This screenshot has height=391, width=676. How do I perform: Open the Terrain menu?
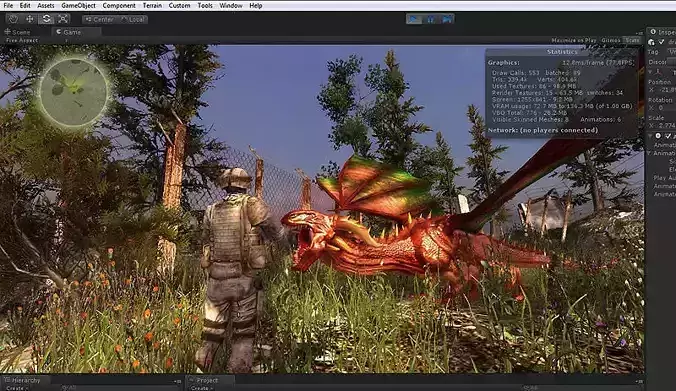[x=152, y=6]
